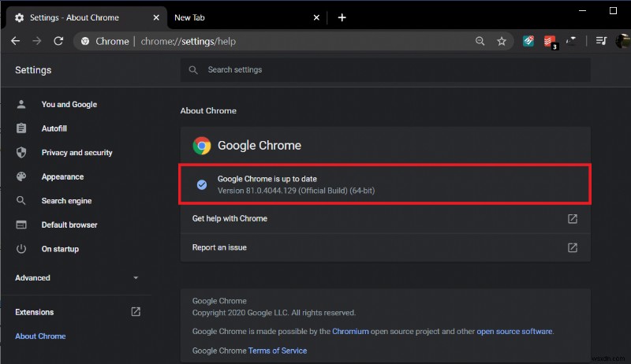631x364 pixels.
Task: Go to Privacy and security settings
Action: click(77, 153)
